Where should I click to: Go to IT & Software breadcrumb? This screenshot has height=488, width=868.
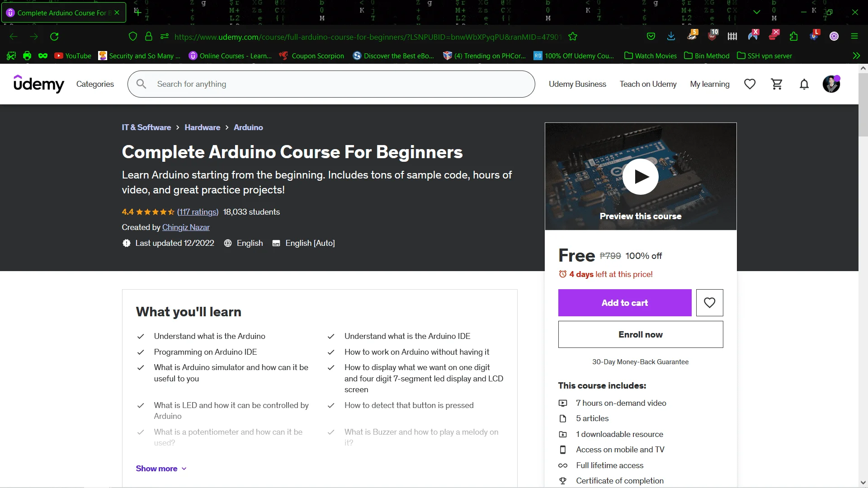point(146,127)
